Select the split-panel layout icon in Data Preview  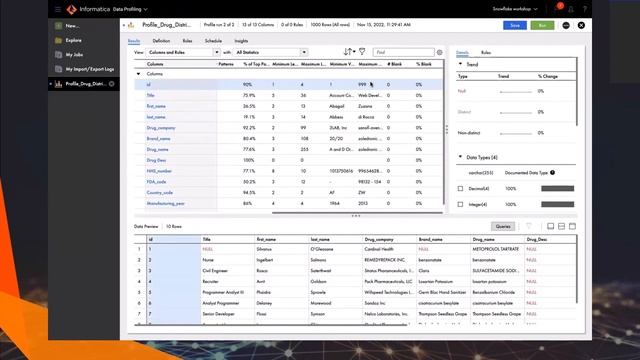tap(562, 226)
